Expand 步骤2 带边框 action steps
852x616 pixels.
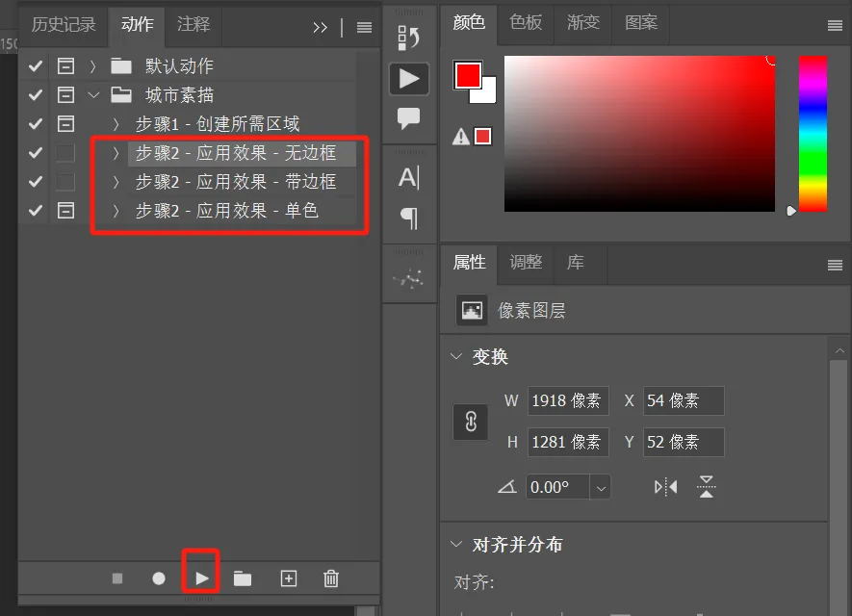coord(116,182)
